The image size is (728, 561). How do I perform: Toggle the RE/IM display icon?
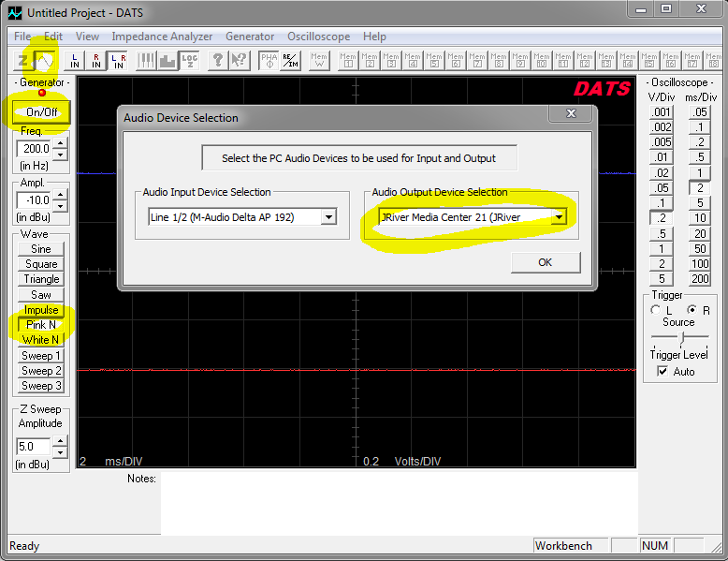[x=291, y=61]
